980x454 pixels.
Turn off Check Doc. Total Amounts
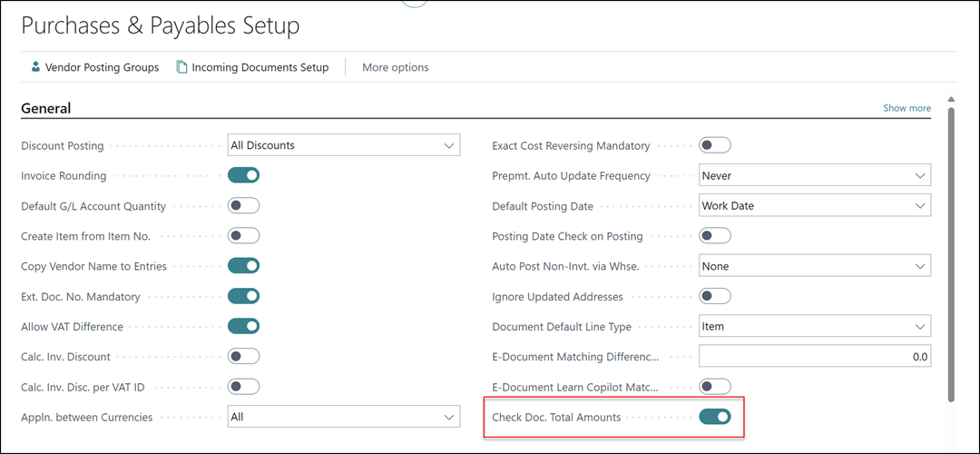[715, 417]
